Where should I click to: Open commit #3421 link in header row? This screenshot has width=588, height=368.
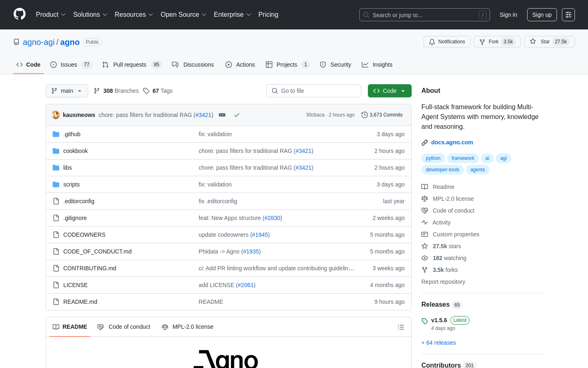[x=203, y=115]
